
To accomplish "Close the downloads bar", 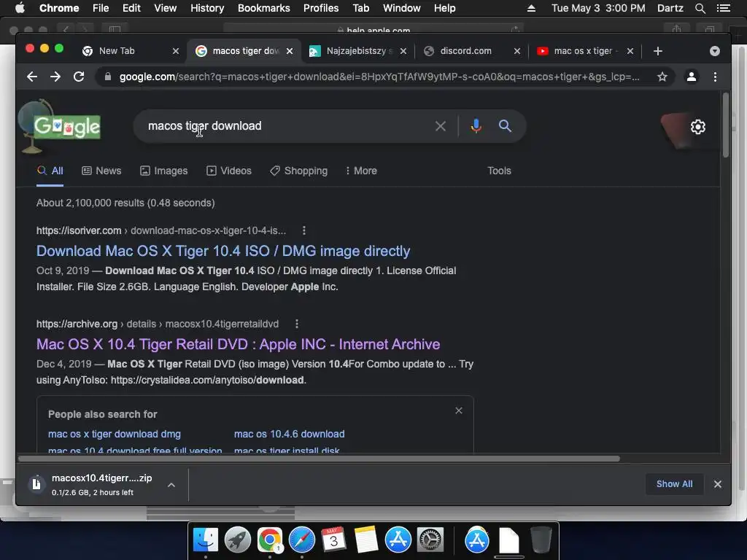I will click(718, 484).
